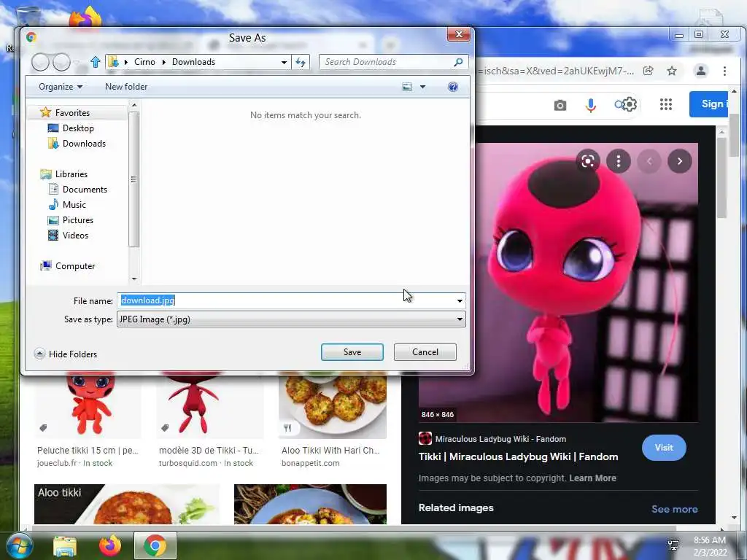Select Computer in navigation pane
Screen dimensions: 747x560
coord(75,266)
